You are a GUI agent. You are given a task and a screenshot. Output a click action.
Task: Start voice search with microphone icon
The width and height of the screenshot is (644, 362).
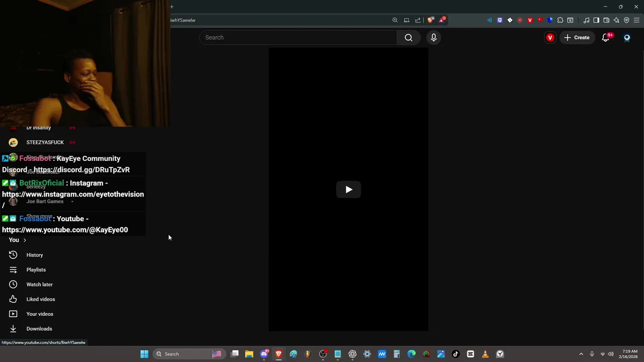433,38
